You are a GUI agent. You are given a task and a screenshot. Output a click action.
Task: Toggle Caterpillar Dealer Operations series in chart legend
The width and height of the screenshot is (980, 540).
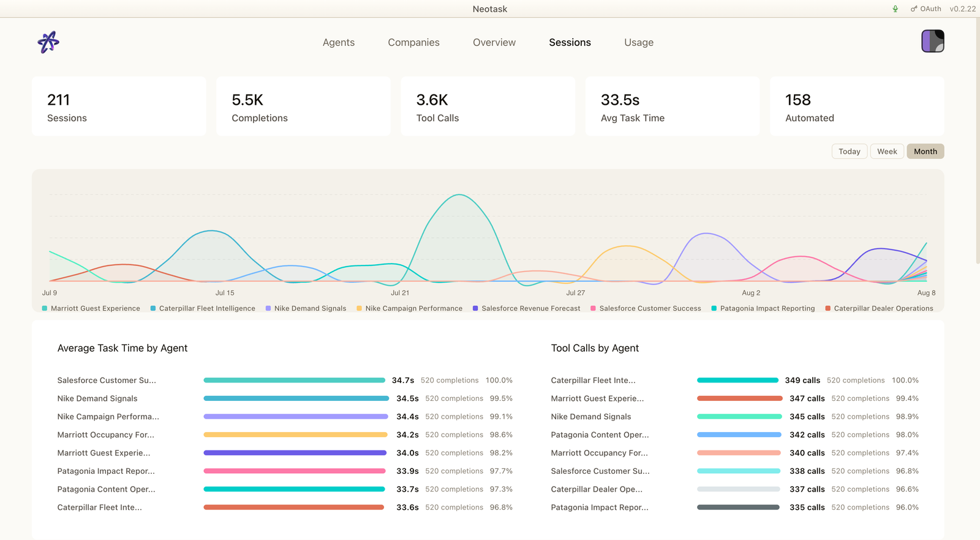[879, 308]
